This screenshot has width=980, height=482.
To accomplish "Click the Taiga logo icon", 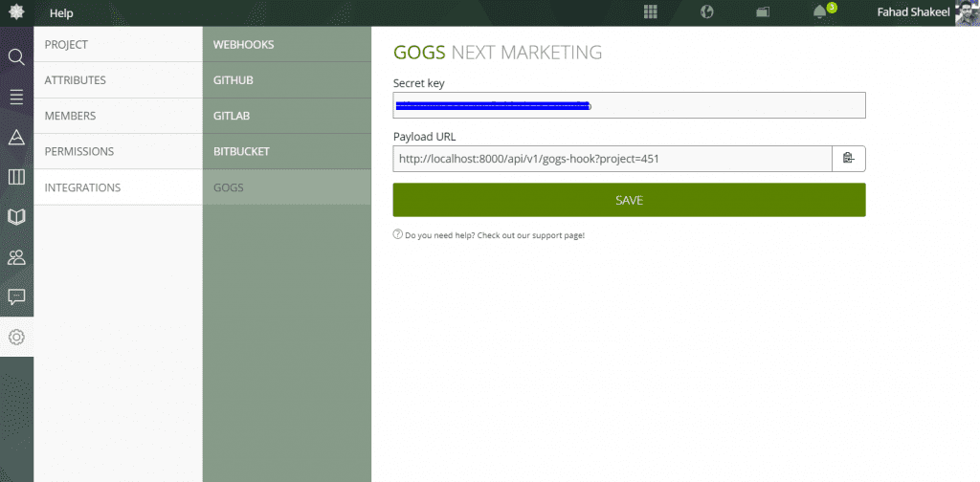I will point(16,12).
